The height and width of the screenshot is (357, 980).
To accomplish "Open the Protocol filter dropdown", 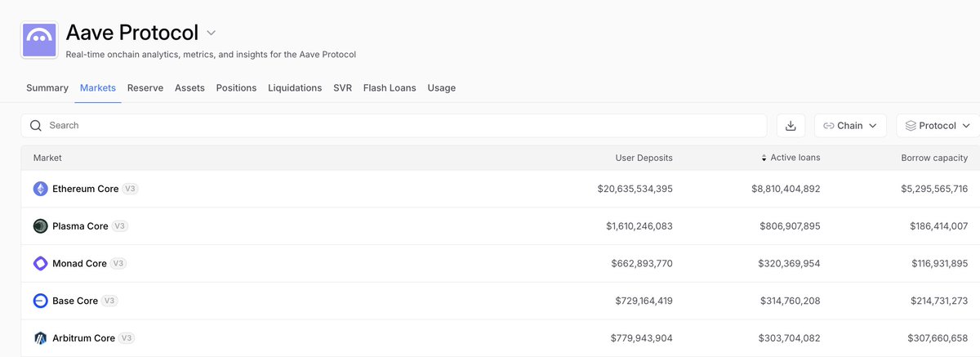I will pyautogui.click(x=938, y=126).
